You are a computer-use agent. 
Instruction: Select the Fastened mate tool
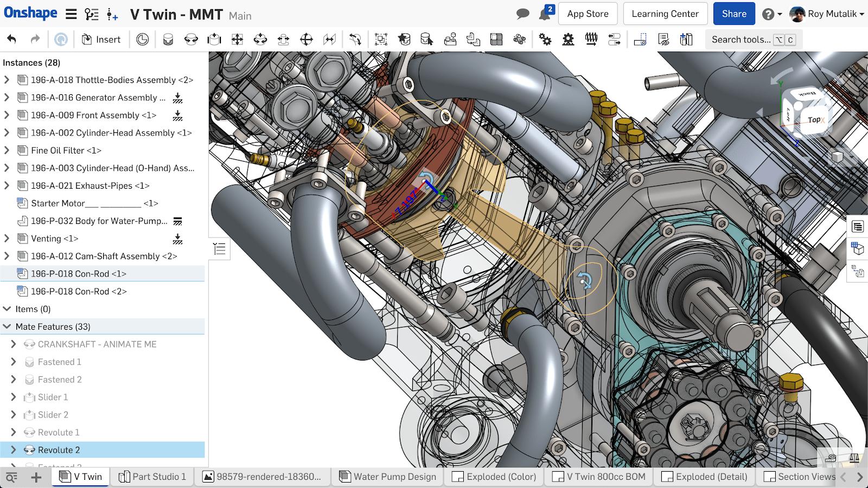(x=168, y=40)
